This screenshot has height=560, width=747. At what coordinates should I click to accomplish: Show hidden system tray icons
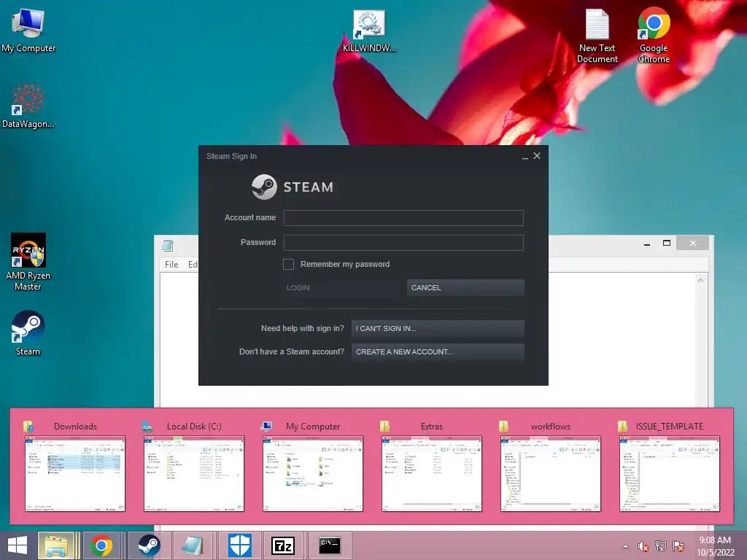tap(625, 546)
